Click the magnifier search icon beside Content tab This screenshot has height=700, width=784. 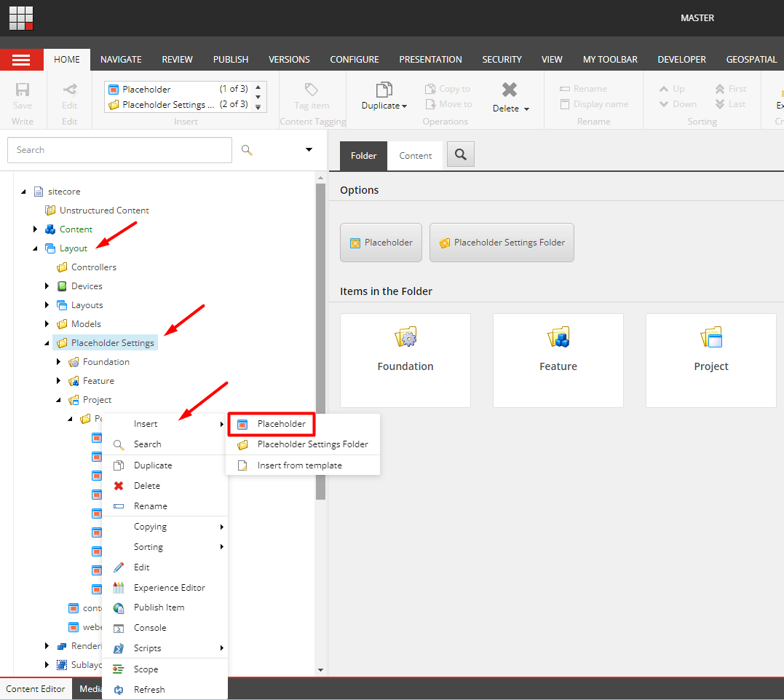460,154
